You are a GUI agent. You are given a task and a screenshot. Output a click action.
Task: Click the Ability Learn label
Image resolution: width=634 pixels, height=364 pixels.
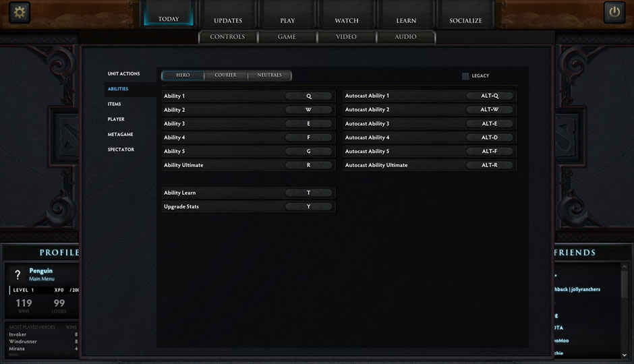(179, 193)
